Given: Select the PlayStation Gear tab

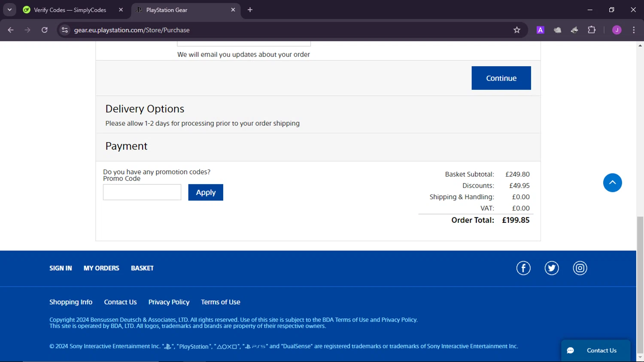Looking at the screenshot, I should pos(186,10).
